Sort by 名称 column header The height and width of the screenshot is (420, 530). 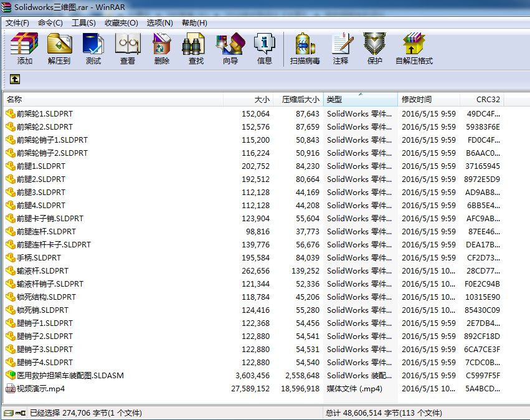[x=113, y=100]
